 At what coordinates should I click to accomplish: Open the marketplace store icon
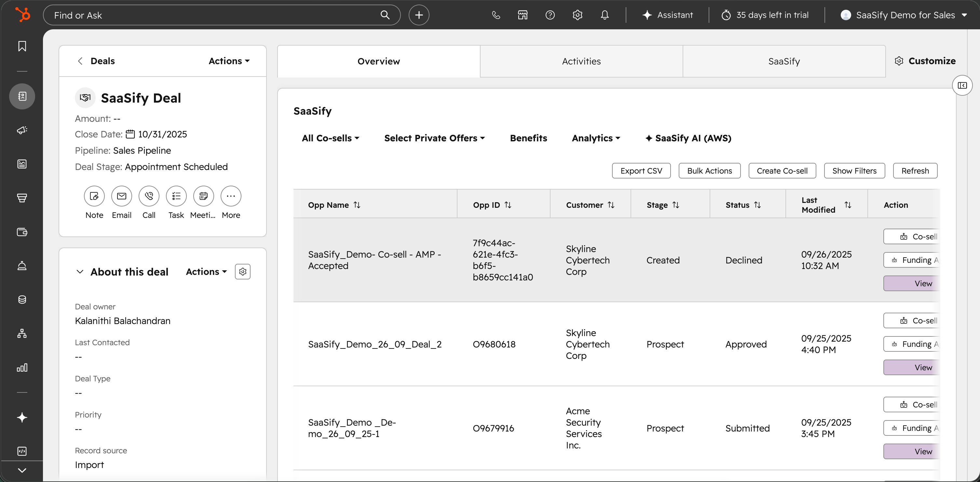click(523, 15)
